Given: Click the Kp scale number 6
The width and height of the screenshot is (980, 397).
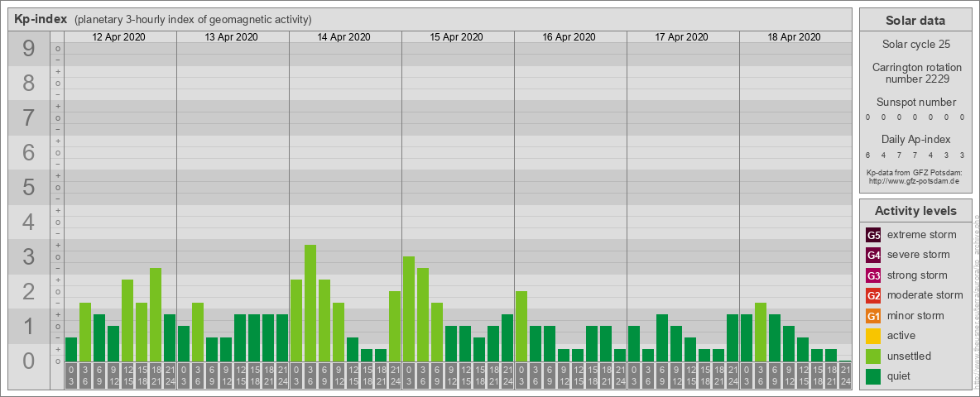Looking at the screenshot, I should pyautogui.click(x=29, y=153).
